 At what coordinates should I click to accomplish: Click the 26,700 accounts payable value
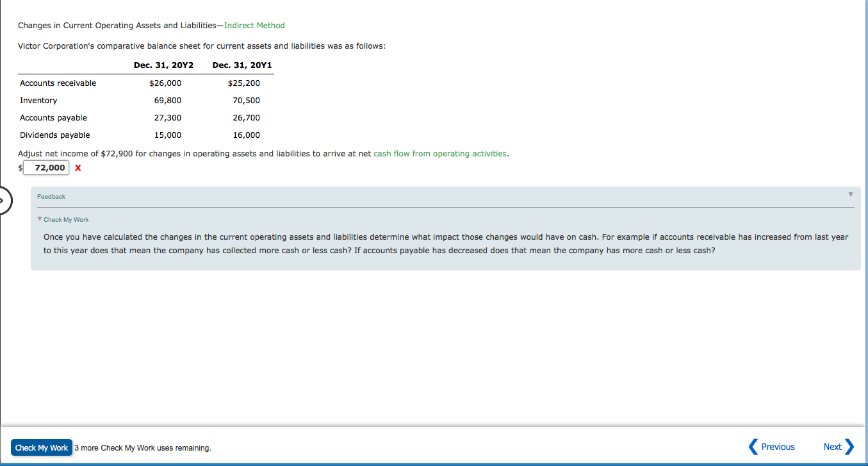tap(247, 118)
